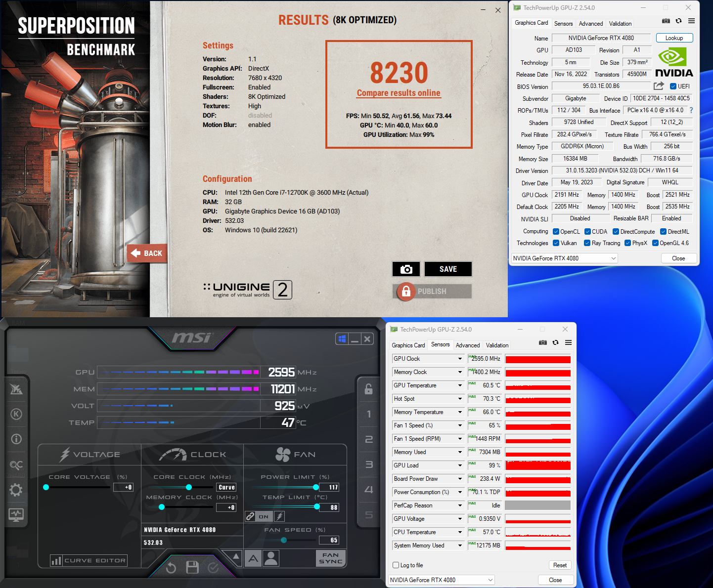The image size is (713, 588).
Task: Click the fighter jet logo icon in Afterburner sidebar
Action: [x=16, y=389]
